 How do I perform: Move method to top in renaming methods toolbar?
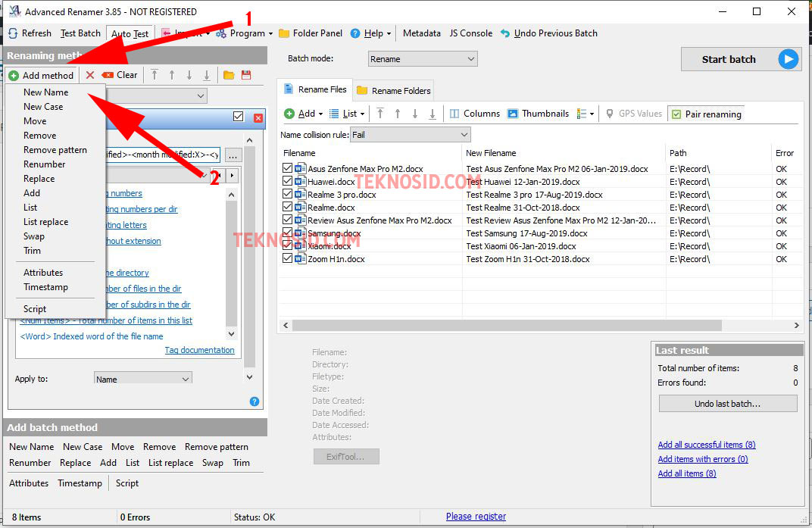point(155,75)
